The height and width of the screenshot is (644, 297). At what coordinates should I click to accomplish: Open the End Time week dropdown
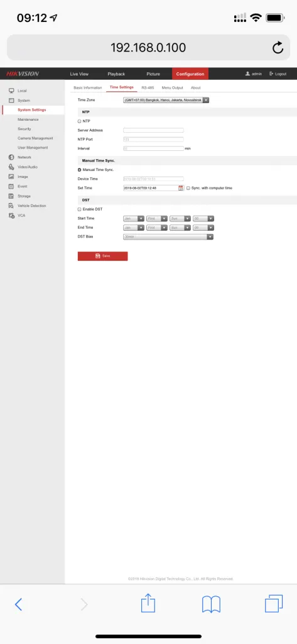[157, 228]
